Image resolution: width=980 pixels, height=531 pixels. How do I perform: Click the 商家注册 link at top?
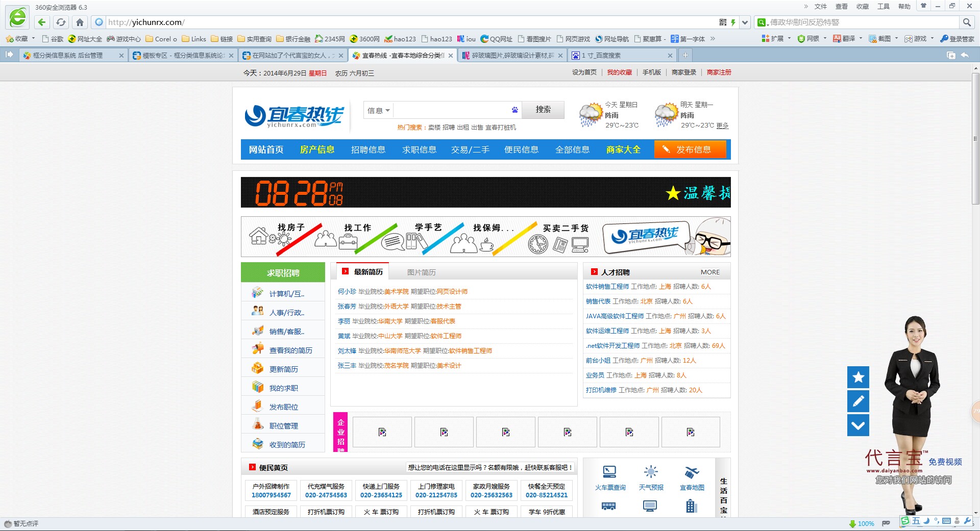(719, 72)
